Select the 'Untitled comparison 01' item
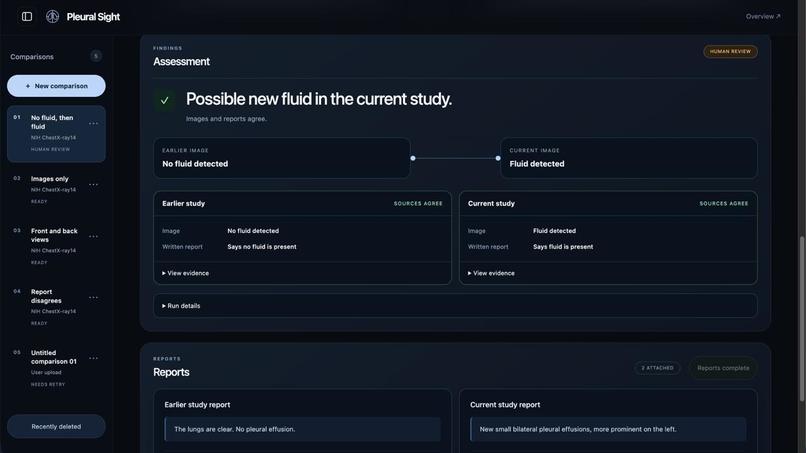This screenshot has width=806, height=453. (56, 368)
